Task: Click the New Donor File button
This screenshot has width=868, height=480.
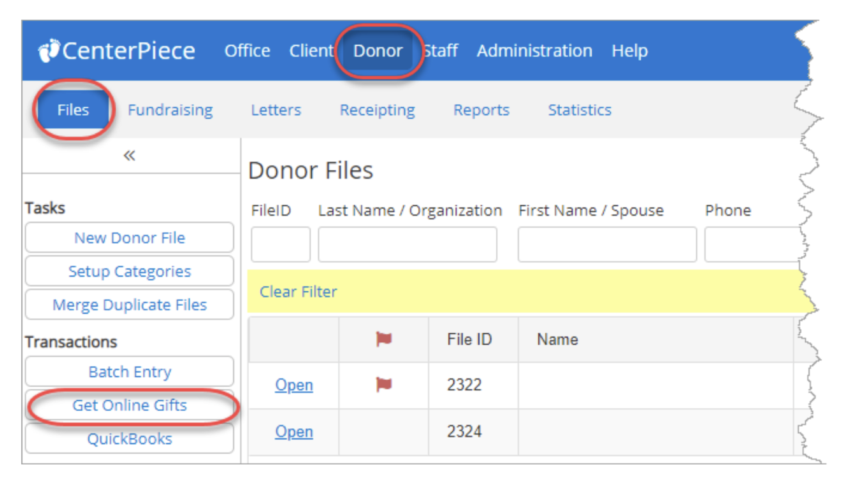Action: (x=129, y=238)
